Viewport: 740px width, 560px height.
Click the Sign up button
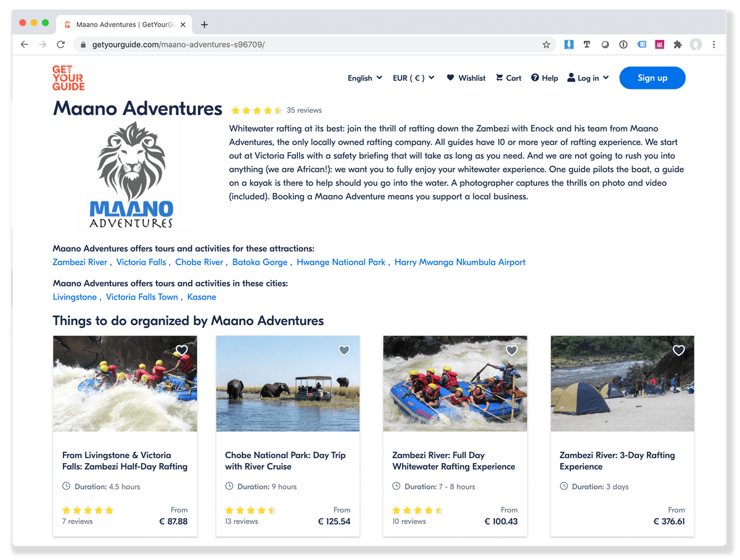click(652, 78)
